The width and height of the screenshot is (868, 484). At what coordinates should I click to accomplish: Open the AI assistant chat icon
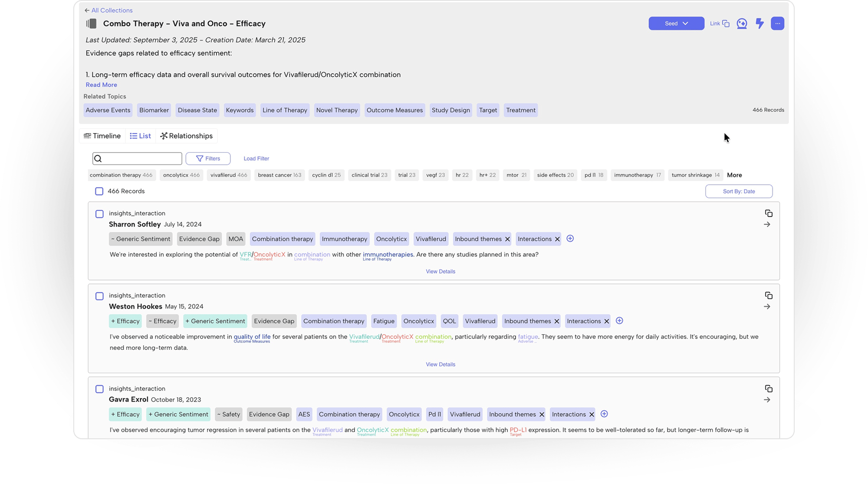click(742, 23)
